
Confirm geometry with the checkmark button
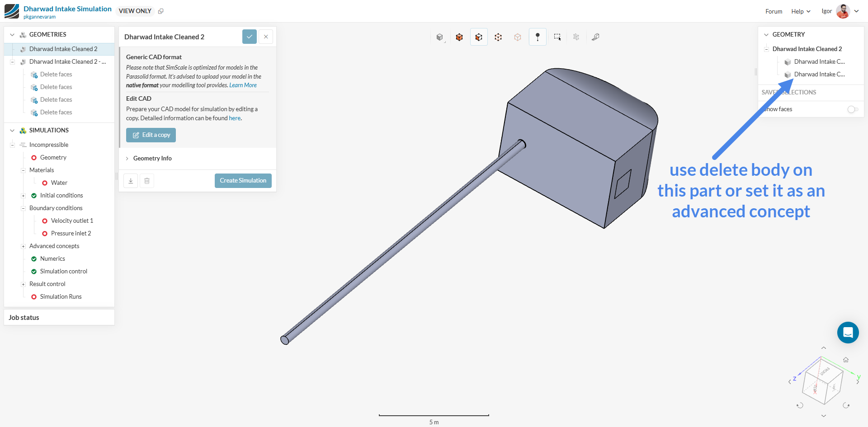(x=250, y=37)
